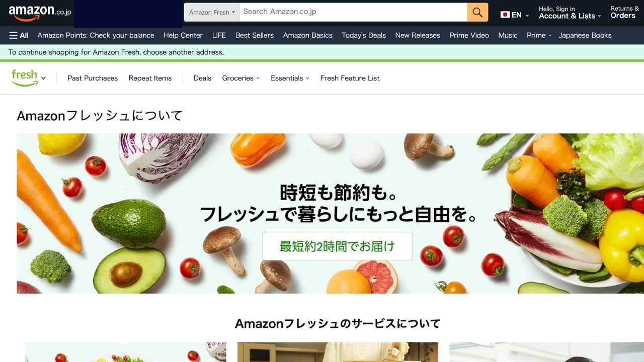Open the Prime dropdown in the navigation bar

coord(539,35)
